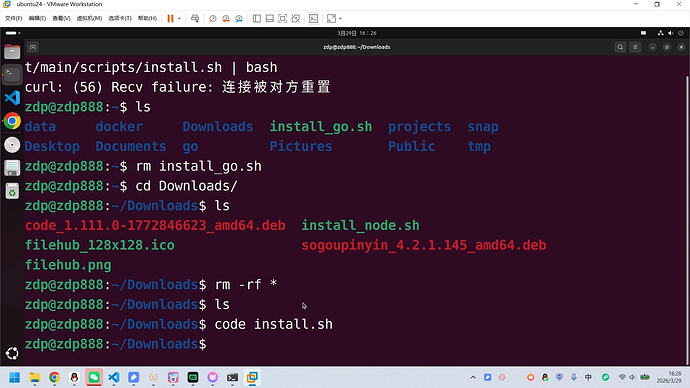Open WeChat from the taskbar
This screenshot has height=388, width=690.
pos(94,377)
